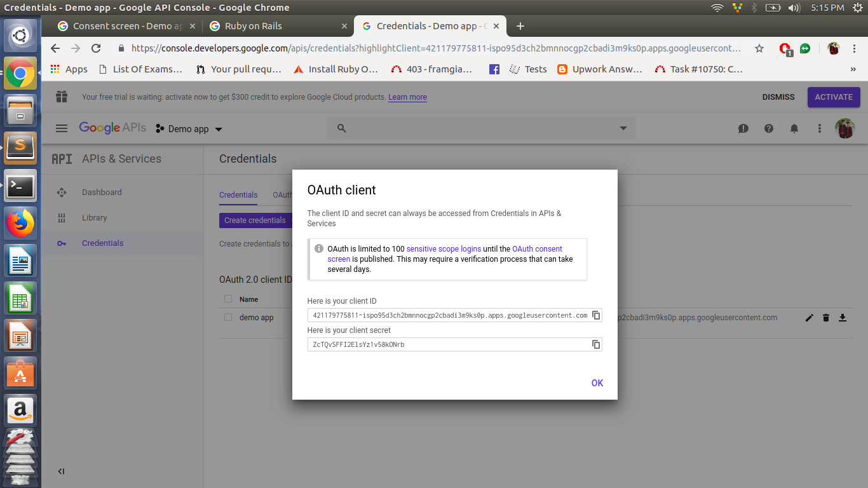Delete the demo app OAuth client
The height and width of the screenshot is (488, 868).
(826, 318)
